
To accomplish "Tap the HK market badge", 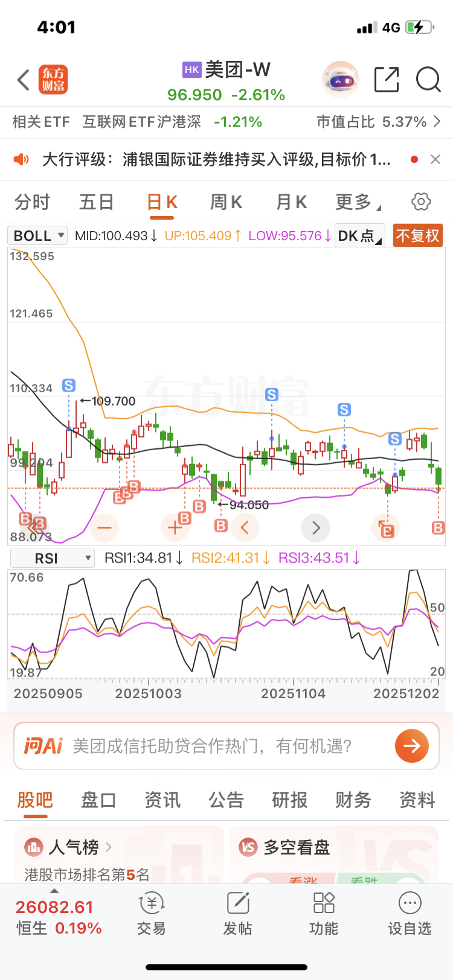I will tap(191, 69).
